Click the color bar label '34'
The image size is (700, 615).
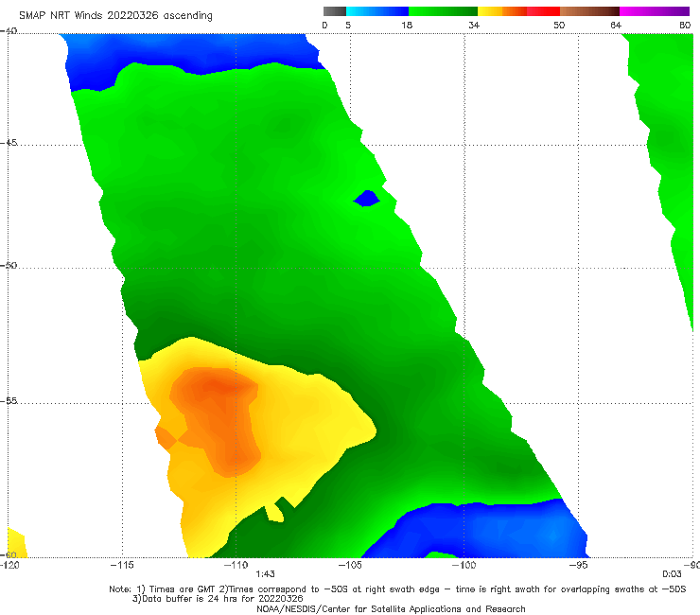click(474, 25)
